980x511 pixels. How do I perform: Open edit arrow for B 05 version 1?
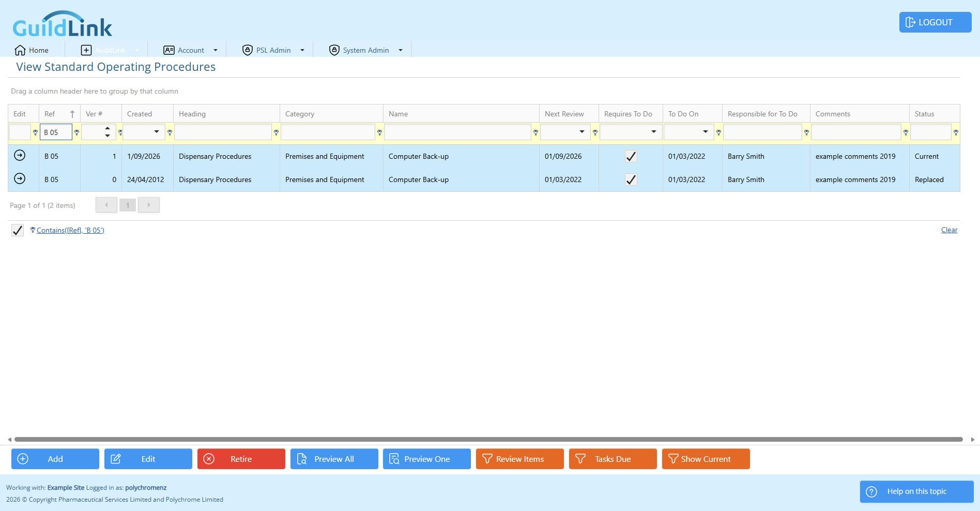coord(20,155)
